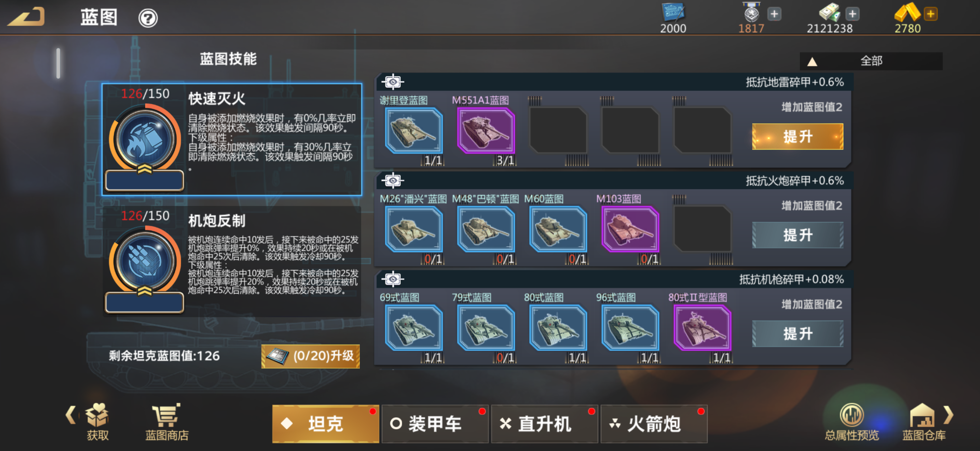The height and width of the screenshot is (451, 980).
Task: Toggle eye icon for 抵抗火炮碎甲 row
Action: pos(393,181)
